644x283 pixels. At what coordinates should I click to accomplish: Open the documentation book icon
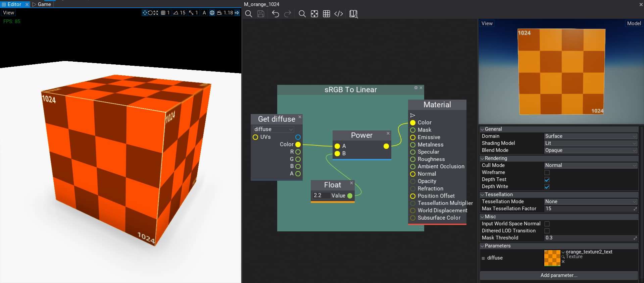pyautogui.click(x=353, y=14)
